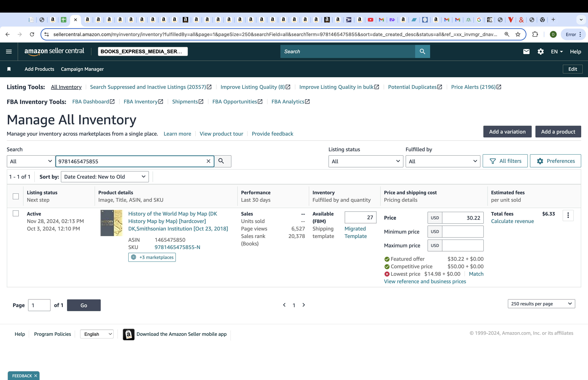Go to previous page arrow
Viewport: 588px width, 380px height.
coord(284,305)
